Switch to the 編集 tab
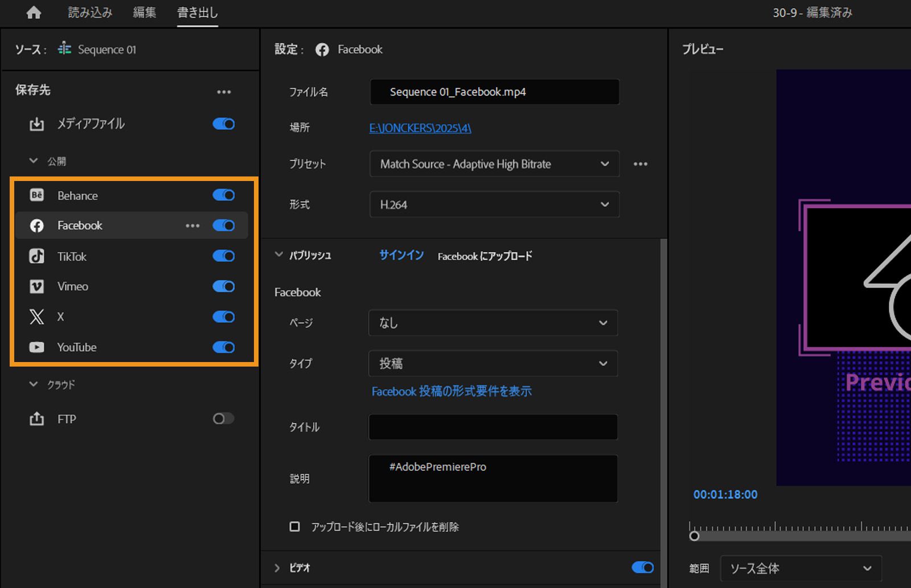Image resolution: width=911 pixels, height=588 pixels. pos(144,13)
